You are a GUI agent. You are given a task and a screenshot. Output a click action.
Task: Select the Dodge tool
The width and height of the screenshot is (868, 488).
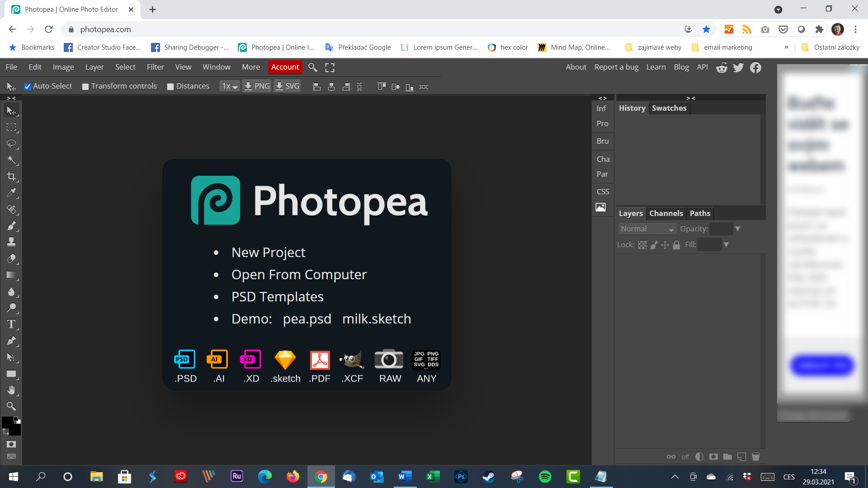click(x=11, y=308)
